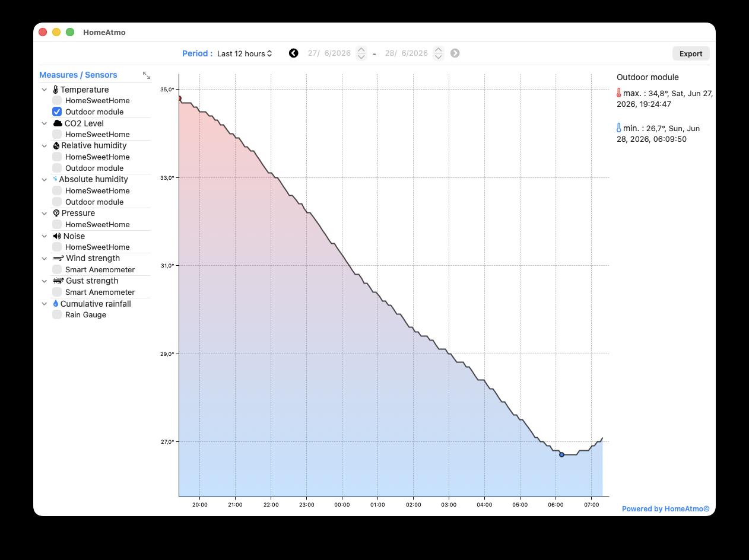The width and height of the screenshot is (749, 560).
Task: Click the cloud icon beside CO2 Level
Action: pos(58,123)
